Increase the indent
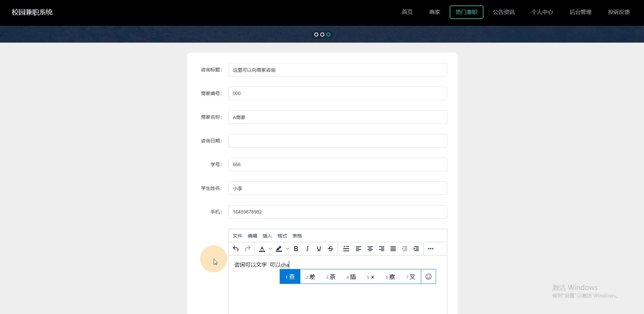644x314 pixels. 416,249
